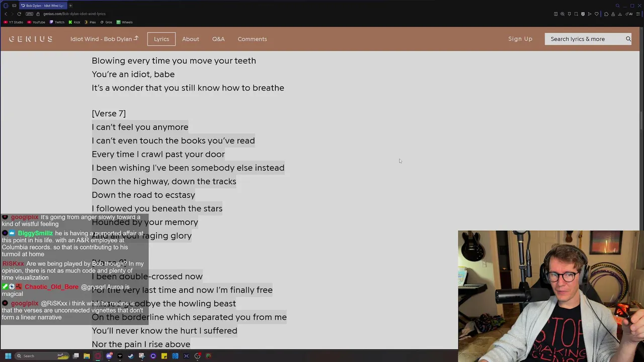Bookmark page with the heart icon
The height and width of the screenshot is (362, 644).
point(597,14)
